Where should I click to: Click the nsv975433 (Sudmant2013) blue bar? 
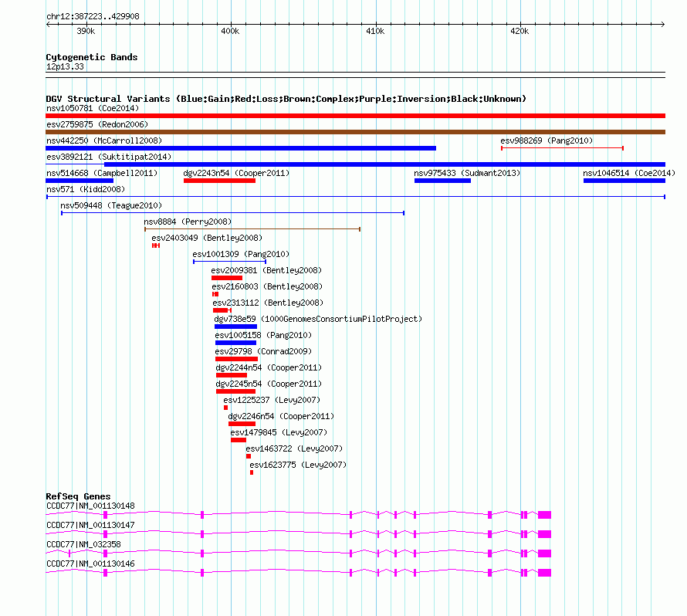coord(442,181)
